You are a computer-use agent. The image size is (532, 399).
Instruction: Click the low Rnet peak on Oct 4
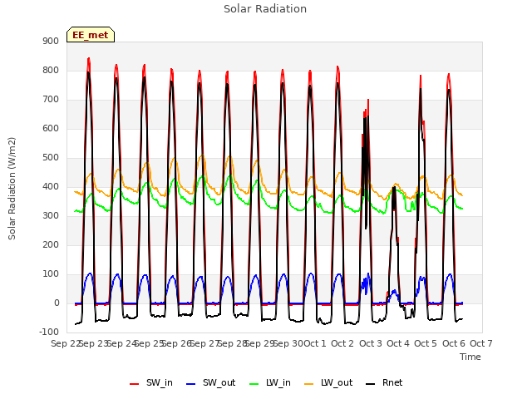394,187
